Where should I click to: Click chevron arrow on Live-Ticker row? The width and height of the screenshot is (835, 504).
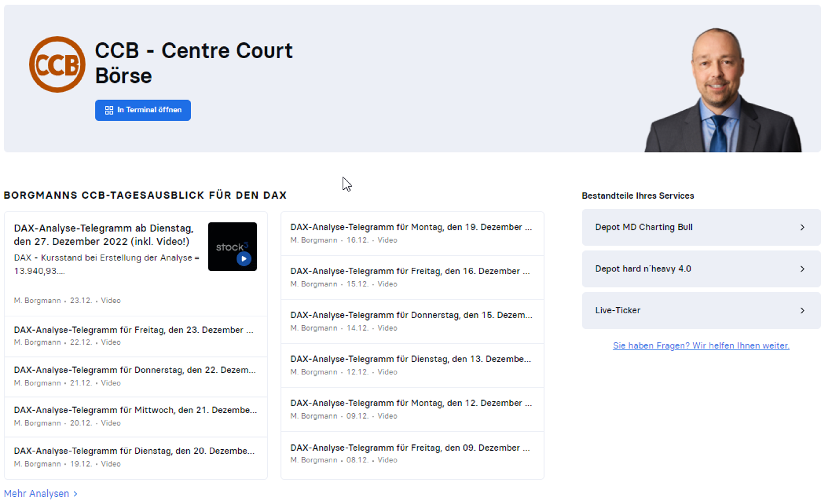coord(802,310)
